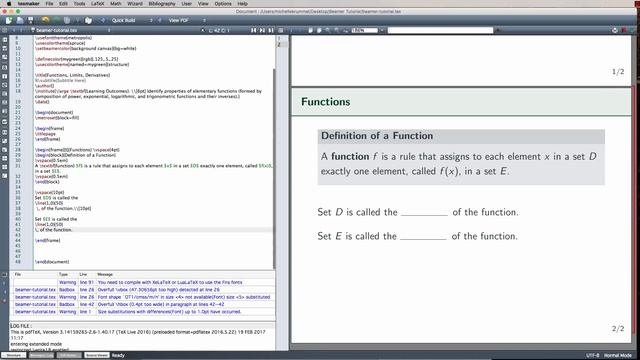Open the PDF zoom percentage combo box
Screen dimensions: 640x360
click(x=367, y=30)
